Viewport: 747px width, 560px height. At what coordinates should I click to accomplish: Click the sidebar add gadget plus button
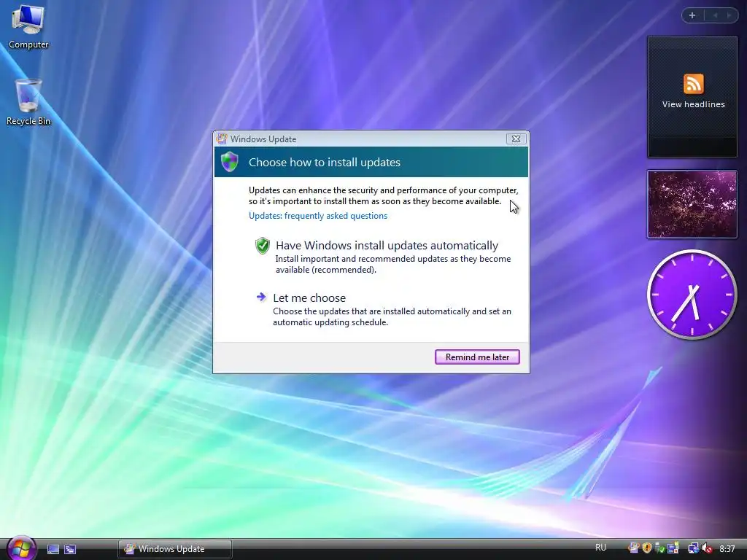pos(692,15)
